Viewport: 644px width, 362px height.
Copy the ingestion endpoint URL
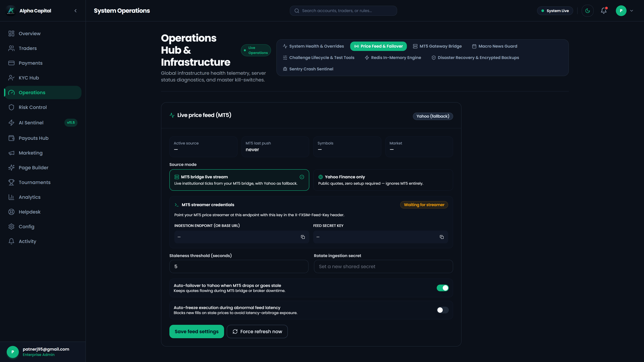303,237
